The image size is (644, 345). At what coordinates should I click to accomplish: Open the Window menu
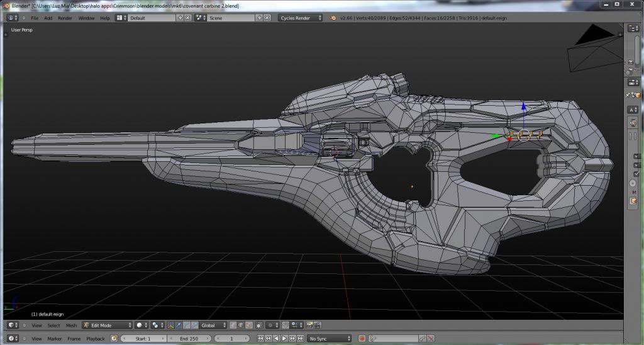(86, 18)
